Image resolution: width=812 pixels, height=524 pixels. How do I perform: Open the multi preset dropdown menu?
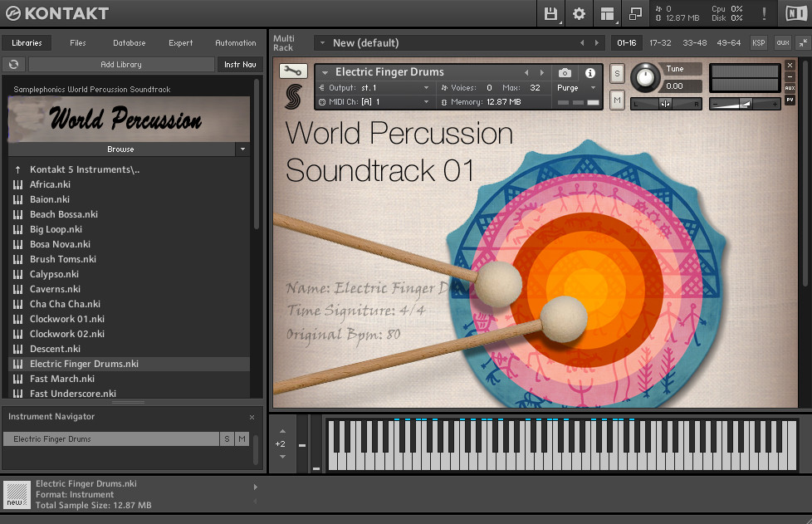[322, 43]
